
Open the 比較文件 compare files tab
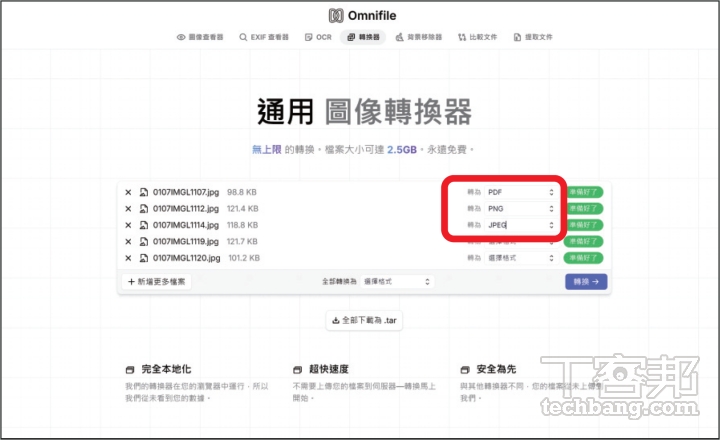(x=478, y=37)
